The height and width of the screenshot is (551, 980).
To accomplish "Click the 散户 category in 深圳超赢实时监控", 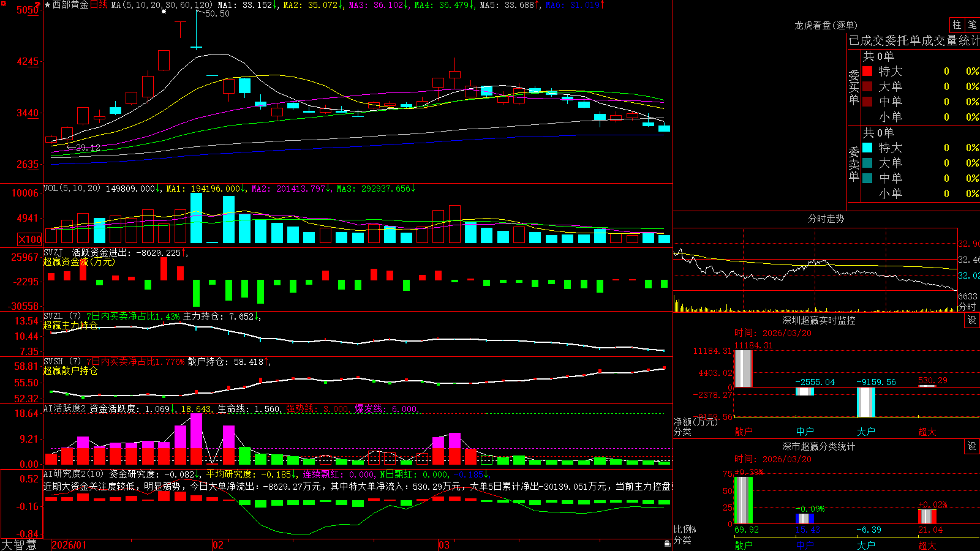I will click(x=744, y=432).
